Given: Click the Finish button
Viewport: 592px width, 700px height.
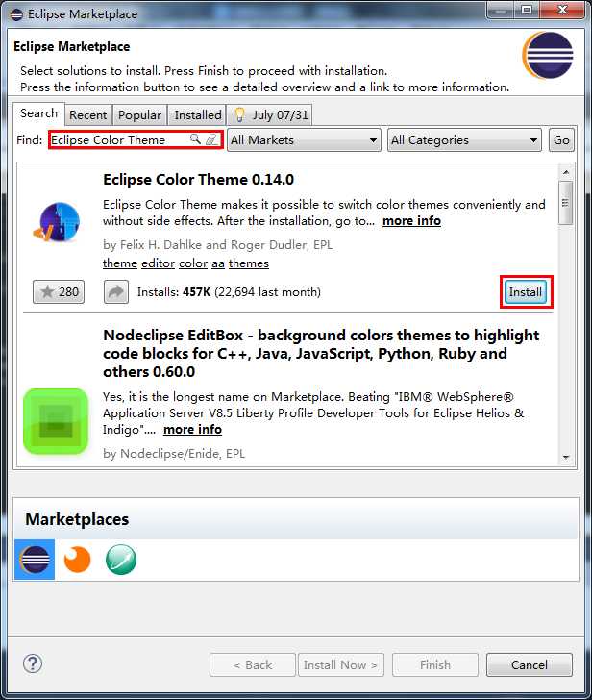Looking at the screenshot, I should point(435,665).
